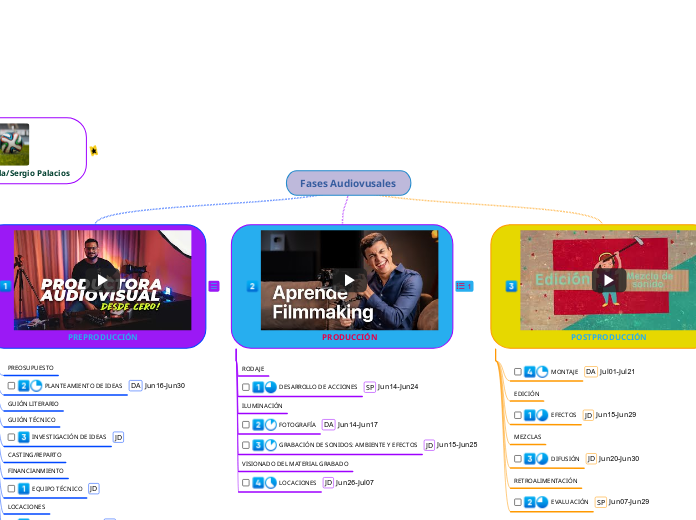Select the MEZCLAS subtopic

(x=527, y=437)
